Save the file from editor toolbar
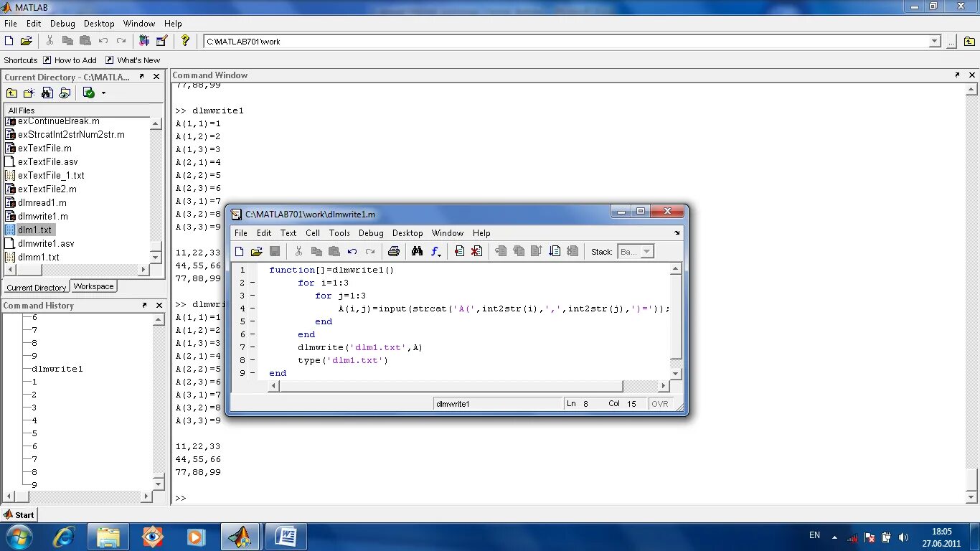The width and height of the screenshot is (980, 551). point(275,251)
